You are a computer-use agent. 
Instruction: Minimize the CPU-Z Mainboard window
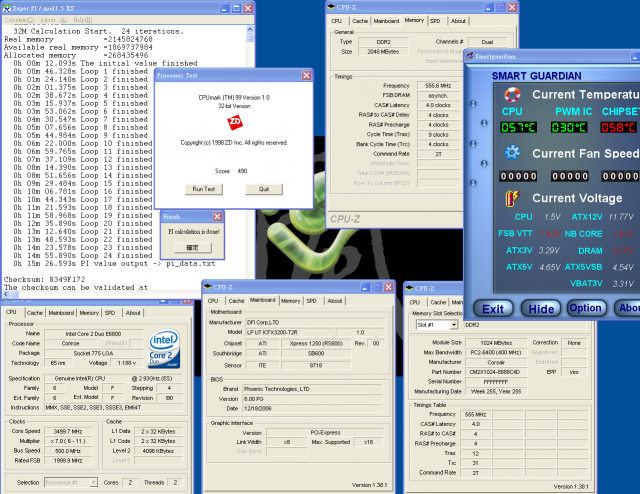365,287
